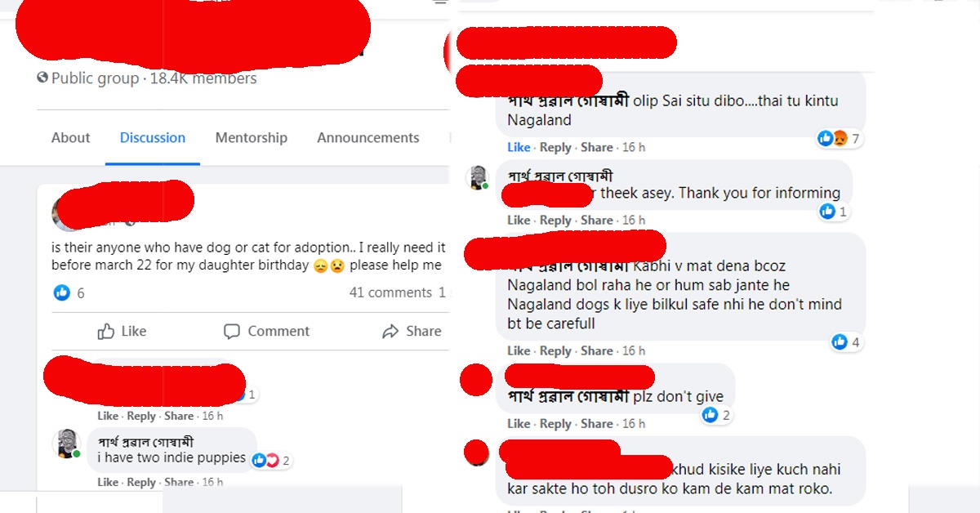The height and width of the screenshot is (513, 980).
Task: Open profile avatar beside indie puppies comment
Action: point(65,444)
